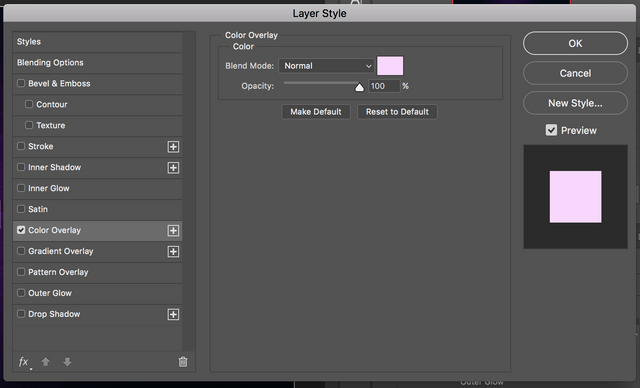The width and height of the screenshot is (640, 388).
Task: Click Make Default
Action: pos(316,112)
